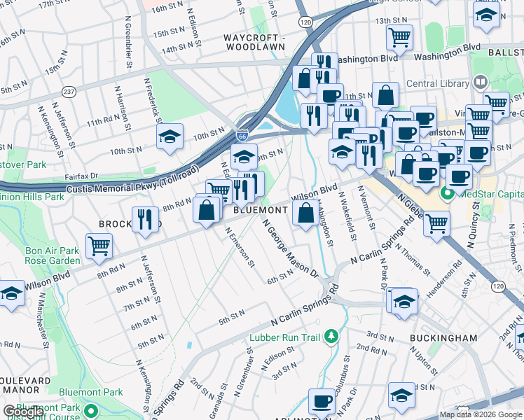Click the N Wakefield St street label
Screen dimensions: 524x420
click(x=348, y=216)
